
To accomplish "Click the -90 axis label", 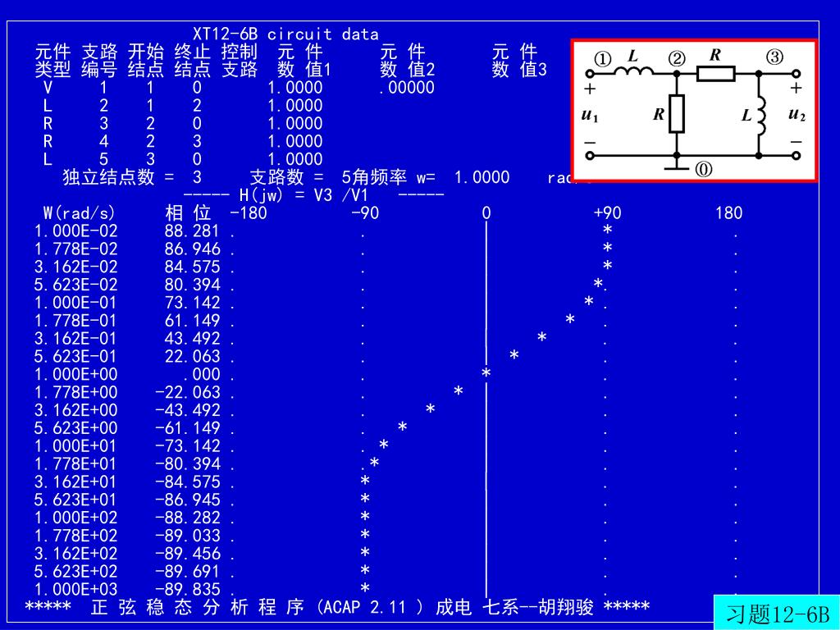I will [x=365, y=213].
